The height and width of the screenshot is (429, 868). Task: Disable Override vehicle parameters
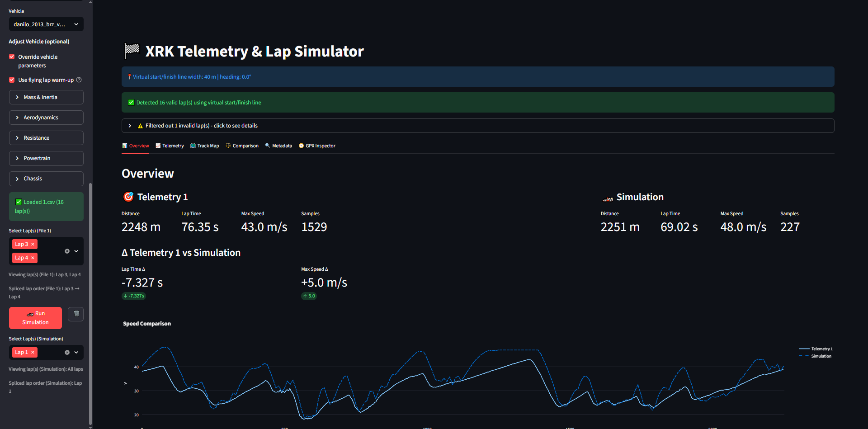pos(11,57)
